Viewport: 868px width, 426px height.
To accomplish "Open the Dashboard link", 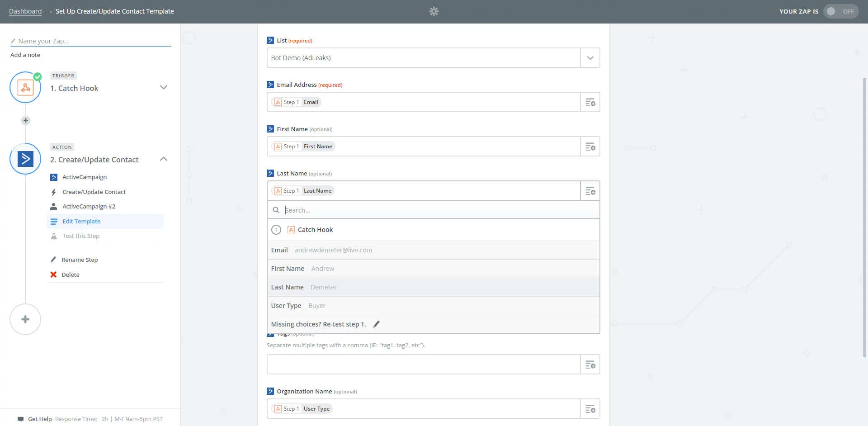I will 25,11.
